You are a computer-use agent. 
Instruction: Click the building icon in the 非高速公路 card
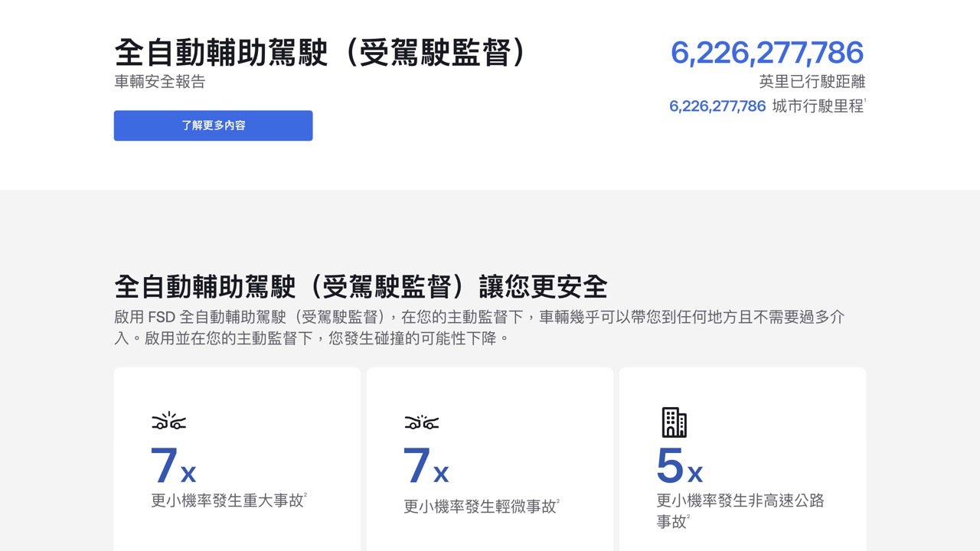click(674, 422)
